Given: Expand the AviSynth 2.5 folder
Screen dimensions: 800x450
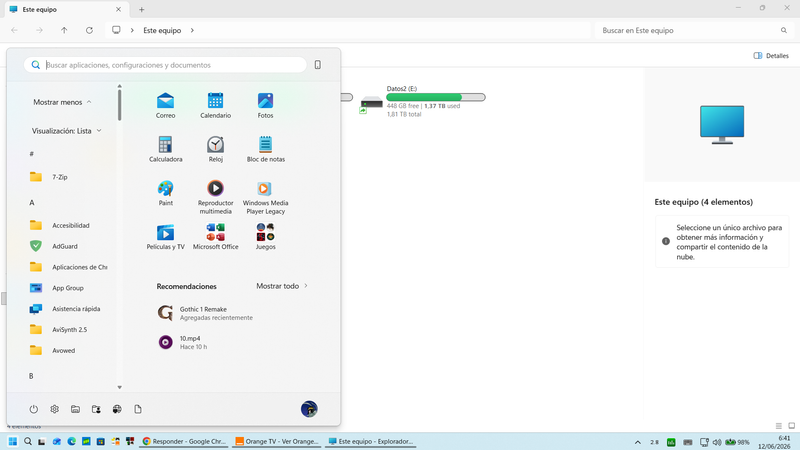Looking at the screenshot, I should coord(68,330).
